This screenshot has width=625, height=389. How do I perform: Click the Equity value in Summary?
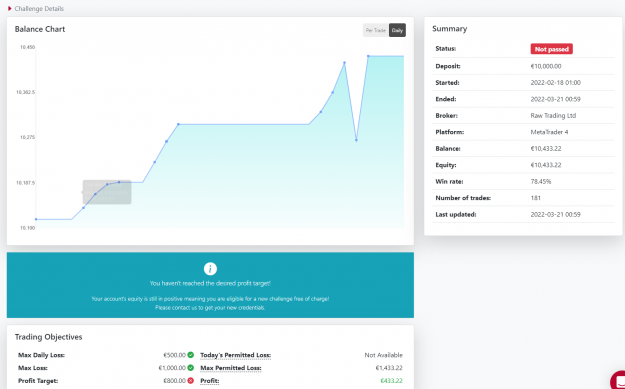[x=546, y=165]
